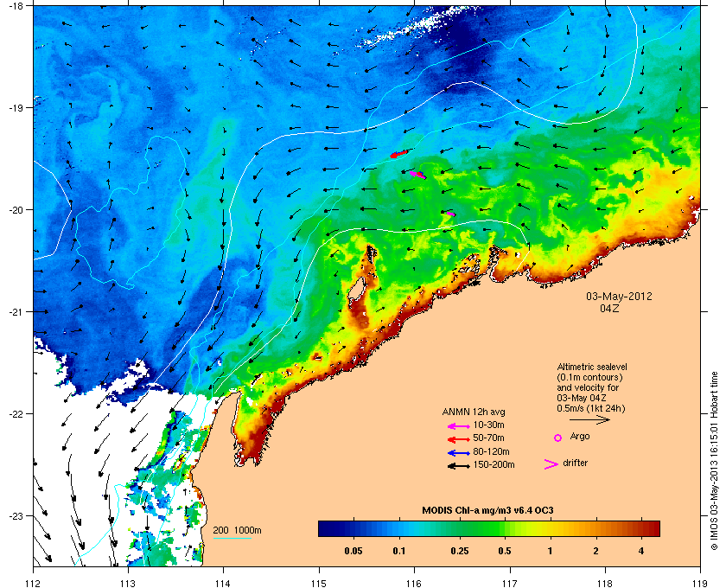726x588 pixels.
Task: Click the magenta drifter chevron symbol
Action: coord(551,464)
